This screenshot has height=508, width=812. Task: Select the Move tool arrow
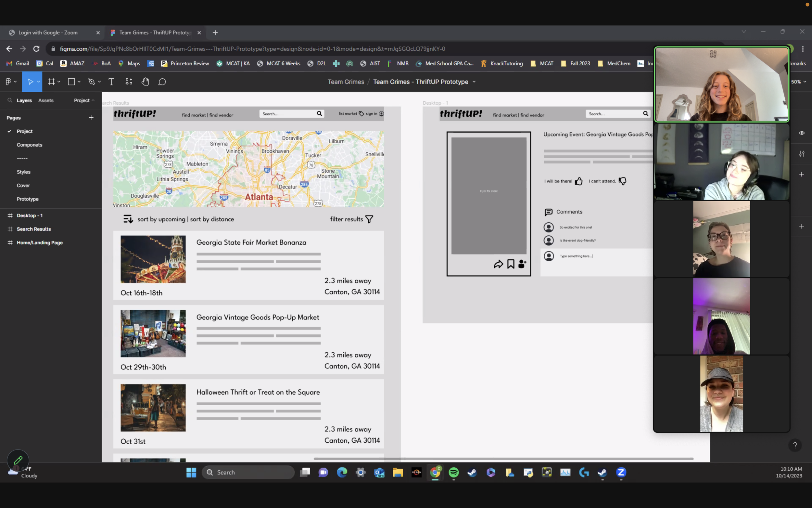click(30, 82)
